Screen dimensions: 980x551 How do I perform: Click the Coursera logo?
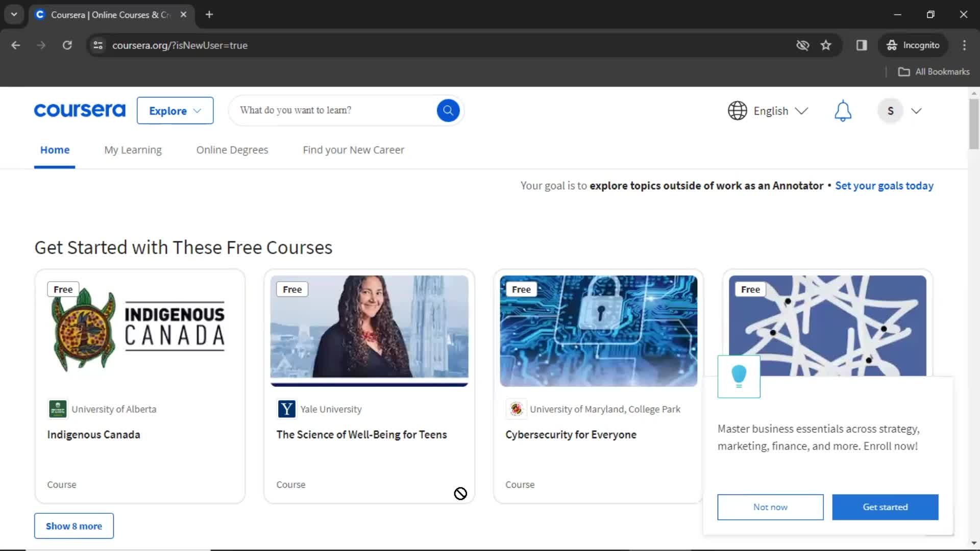tap(79, 110)
